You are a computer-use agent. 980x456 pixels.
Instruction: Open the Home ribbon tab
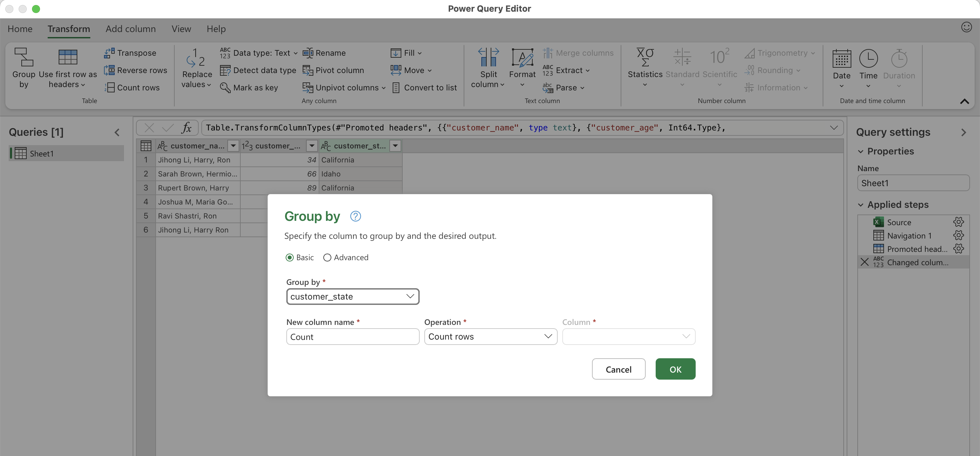(20, 29)
